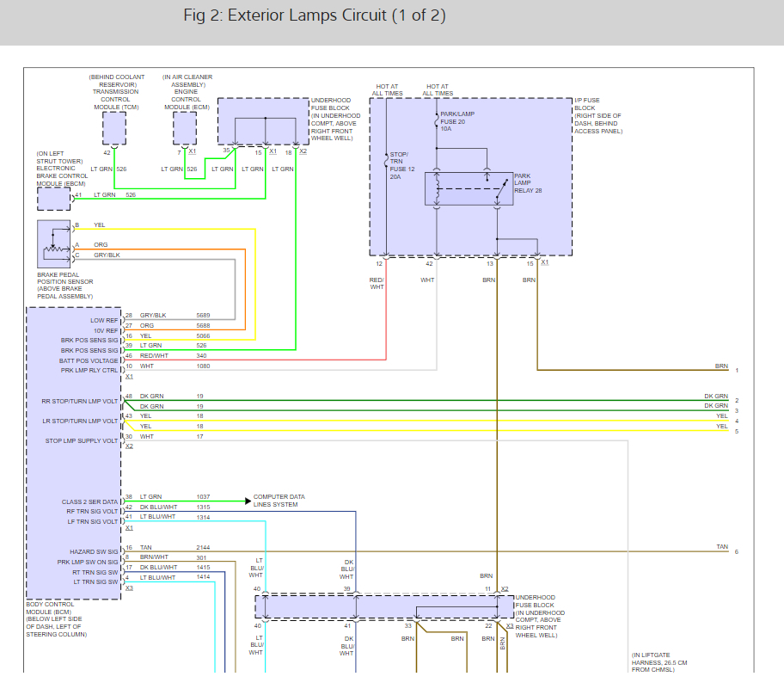Click 'CLASS 2 SER DATA' label

coord(90,501)
